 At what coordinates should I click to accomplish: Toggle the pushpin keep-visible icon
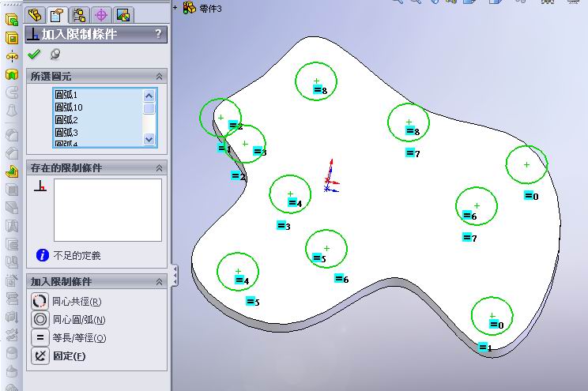55,55
